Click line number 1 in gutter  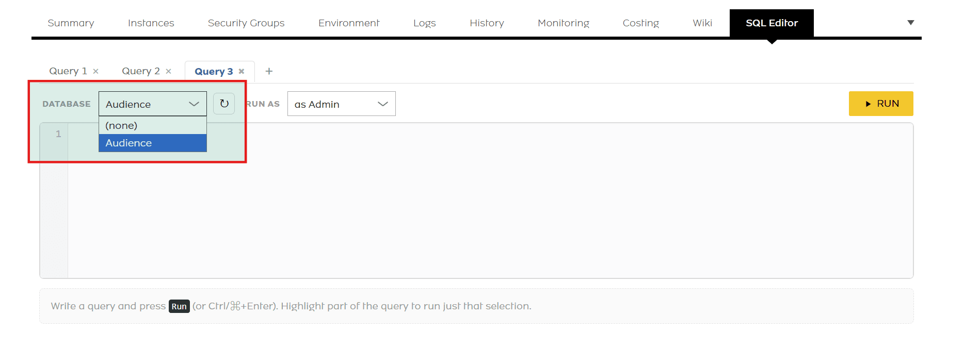pos(58,134)
